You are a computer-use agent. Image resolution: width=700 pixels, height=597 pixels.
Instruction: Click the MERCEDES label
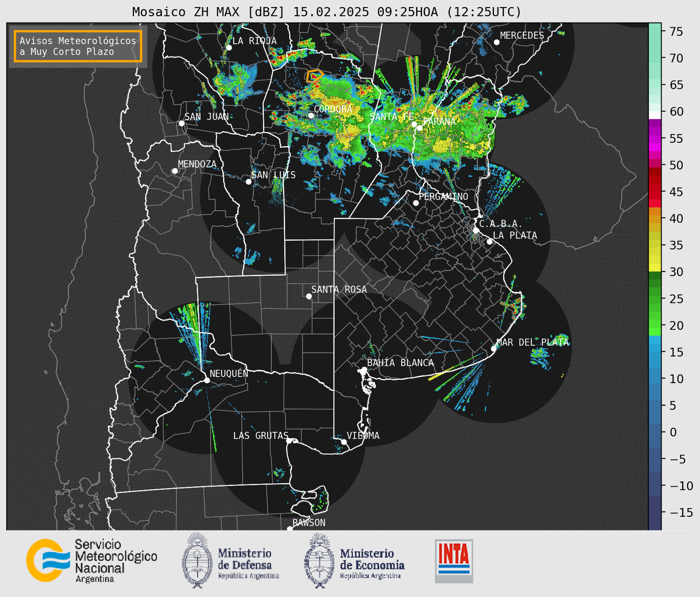[522, 36]
